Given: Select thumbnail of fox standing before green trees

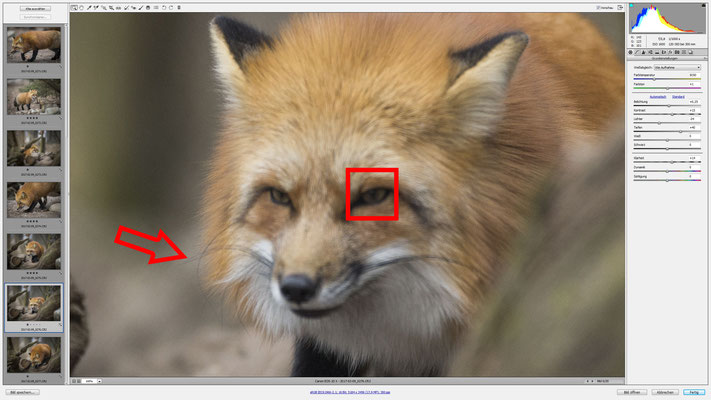Looking at the screenshot, I should (x=34, y=97).
